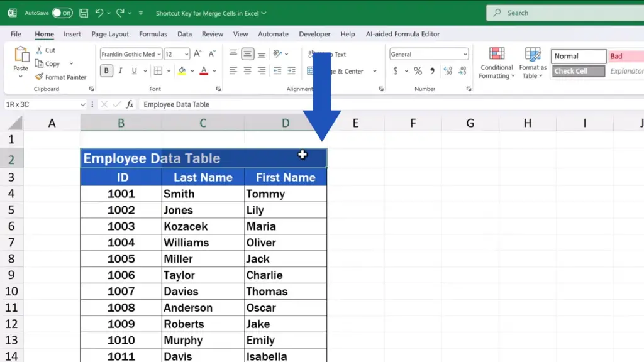Open the General number format dropdown

(x=465, y=55)
